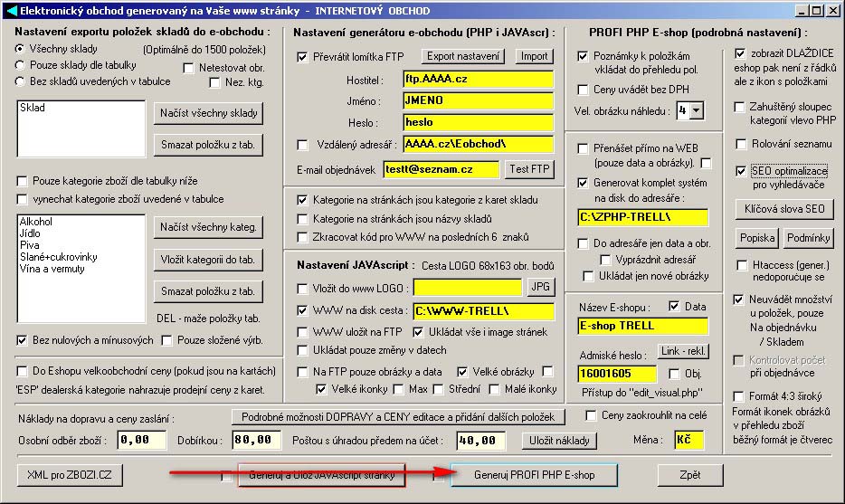
Task: Click the upper 'Smazat položku z tab.' button next to the Sklad list
Action: 208,145
